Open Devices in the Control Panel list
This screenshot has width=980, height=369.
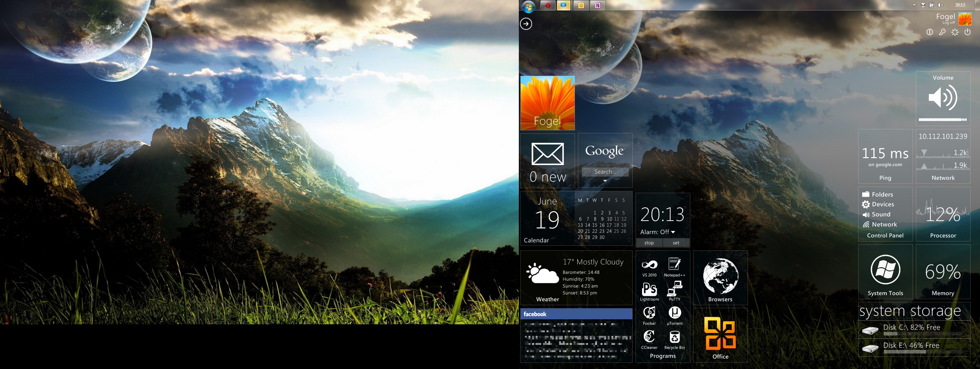pyautogui.click(x=882, y=204)
